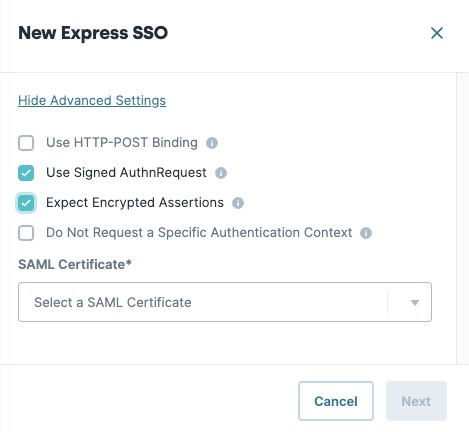Click the SAML Certificate field label

75,264
